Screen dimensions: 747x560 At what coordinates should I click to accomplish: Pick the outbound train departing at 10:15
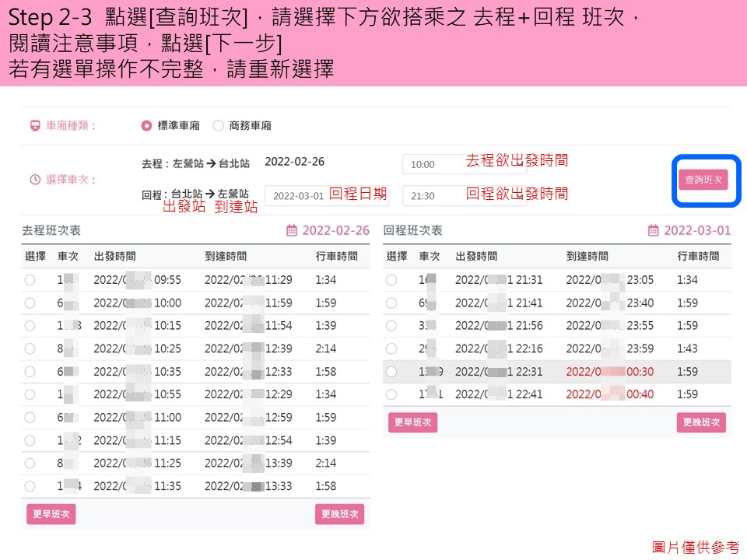(30, 326)
